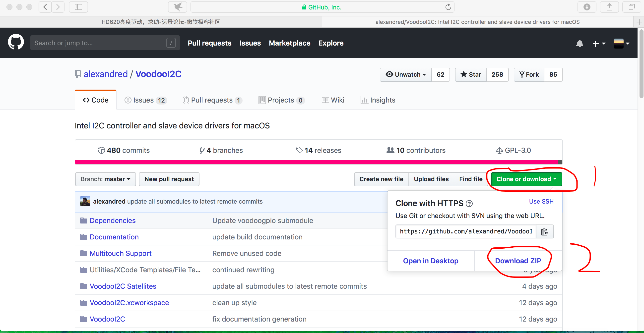
Task: Click the Dependencies folder icon
Action: 83,221
